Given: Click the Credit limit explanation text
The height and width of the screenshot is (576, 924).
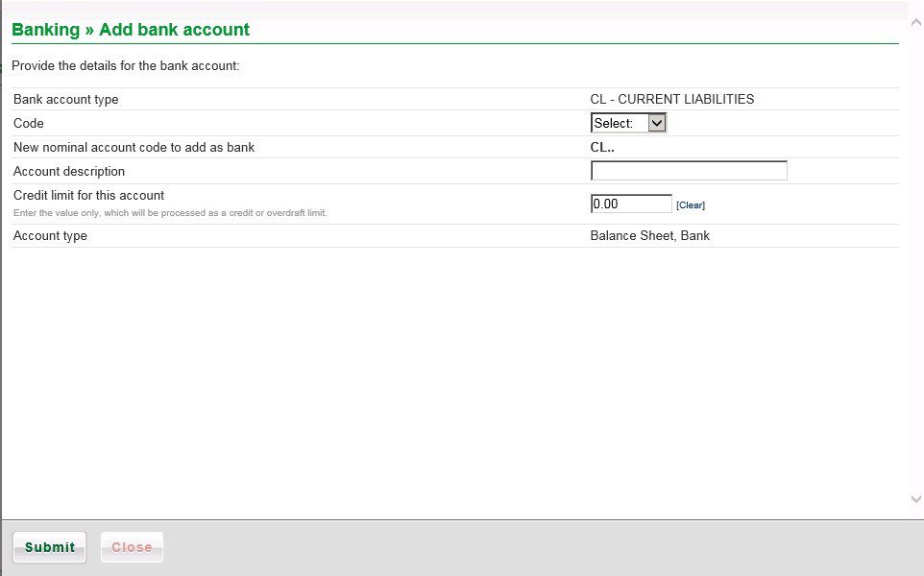Looking at the screenshot, I should click(173, 212).
